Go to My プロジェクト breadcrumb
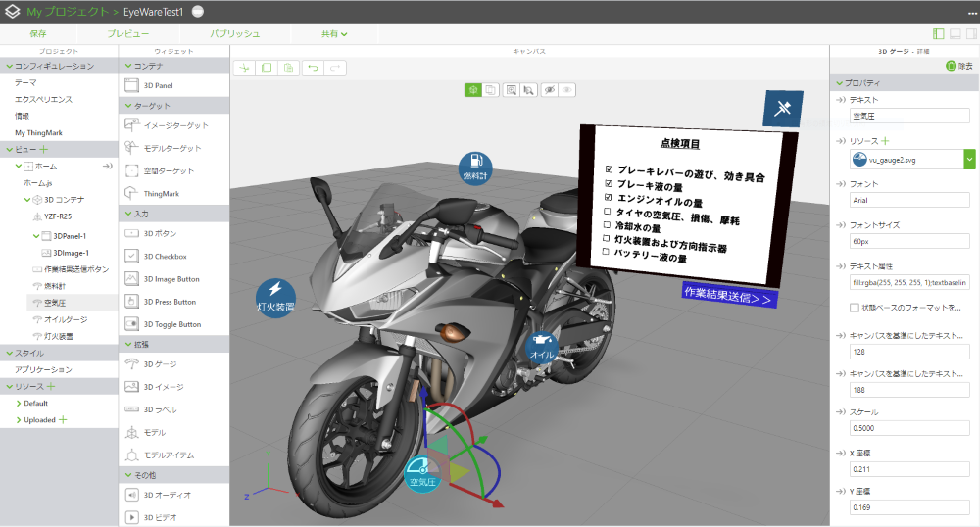The image size is (980, 527). tap(67, 12)
